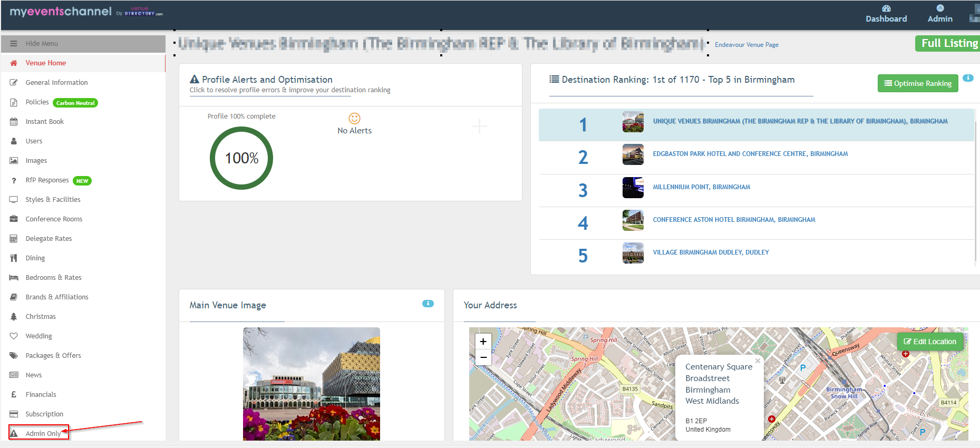Image resolution: width=980 pixels, height=448 pixels.
Task: Click the Brands & Affiliations book icon
Action: click(x=14, y=297)
